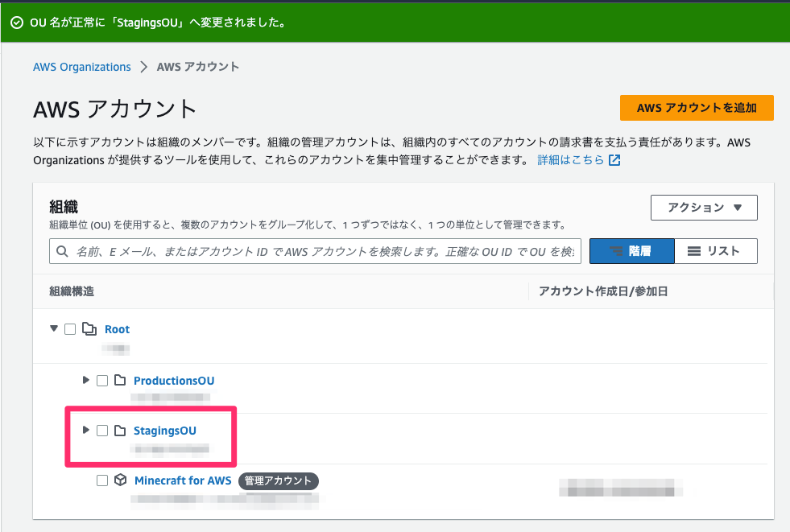Click the 組織構造 column header
This screenshot has height=532, width=790.
coord(72,291)
